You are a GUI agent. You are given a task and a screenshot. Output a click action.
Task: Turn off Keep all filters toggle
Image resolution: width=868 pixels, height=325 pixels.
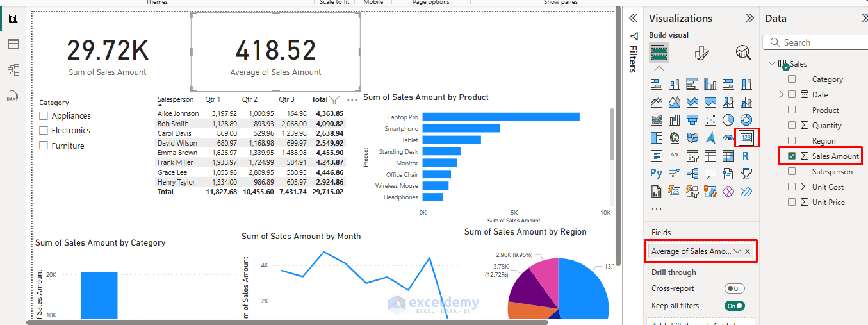(x=734, y=306)
